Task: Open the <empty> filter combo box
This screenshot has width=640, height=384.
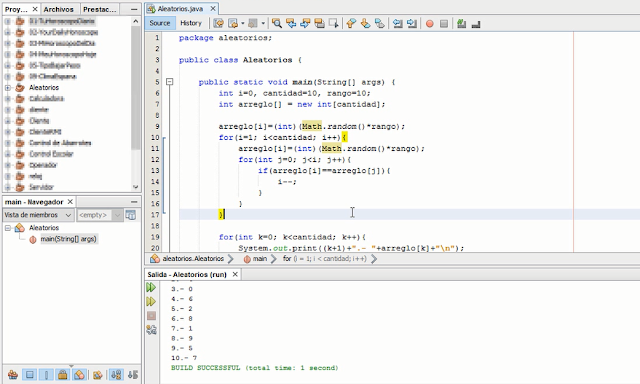Action: tap(100, 215)
